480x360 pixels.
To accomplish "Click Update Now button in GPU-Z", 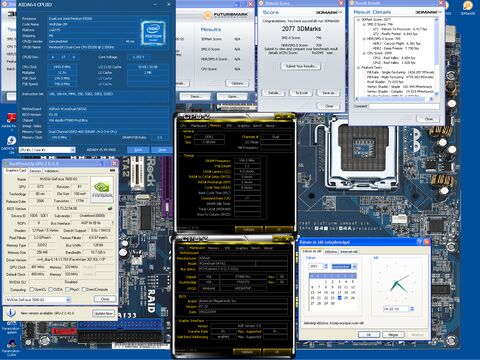I will click(103, 313).
